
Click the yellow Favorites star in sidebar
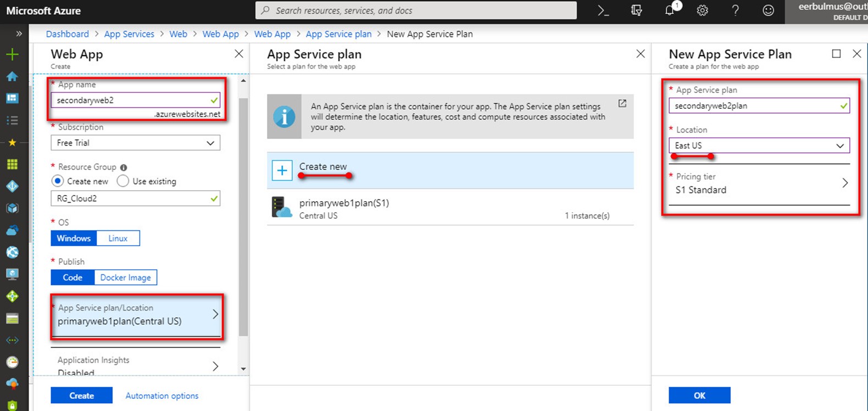tap(12, 142)
